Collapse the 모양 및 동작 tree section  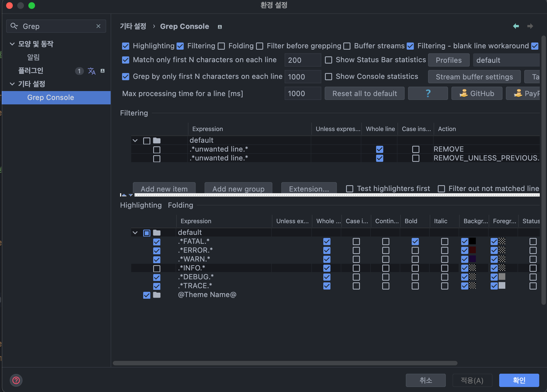tap(12, 44)
